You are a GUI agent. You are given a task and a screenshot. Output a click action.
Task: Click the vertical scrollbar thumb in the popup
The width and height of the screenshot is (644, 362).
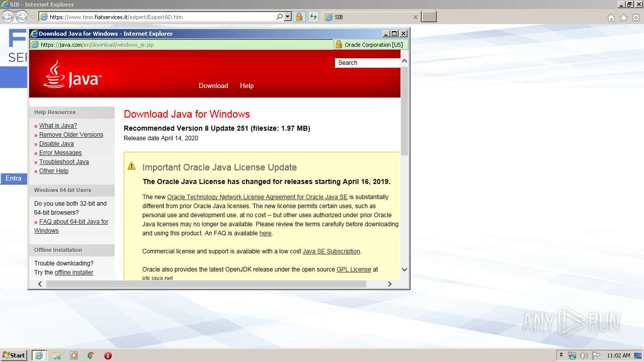coord(404,110)
